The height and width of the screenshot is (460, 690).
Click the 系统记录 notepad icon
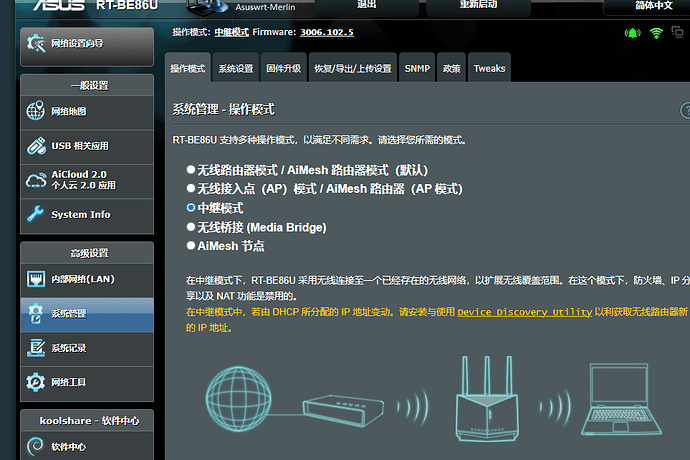click(x=36, y=348)
